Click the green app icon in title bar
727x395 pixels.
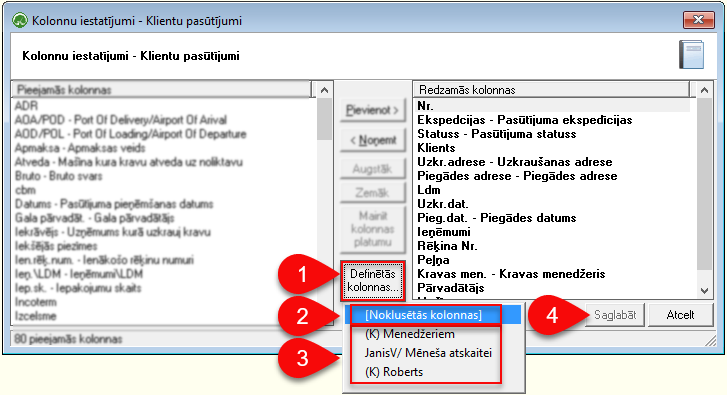tap(19, 21)
